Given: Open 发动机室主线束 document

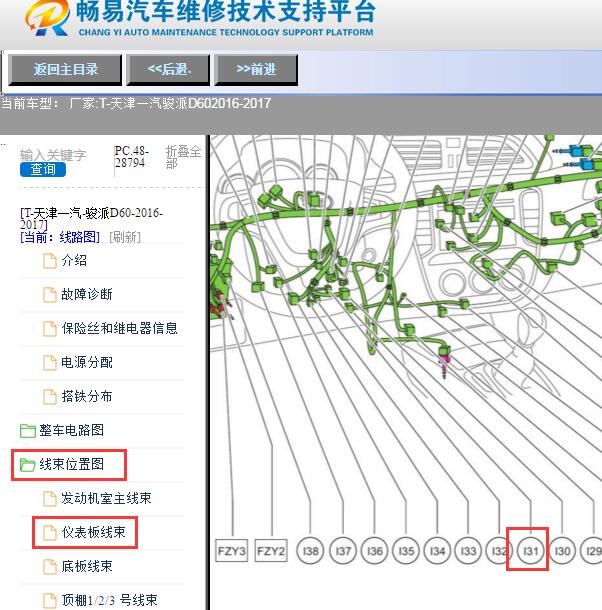Looking at the screenshot, I should click(x=106, y=498).
